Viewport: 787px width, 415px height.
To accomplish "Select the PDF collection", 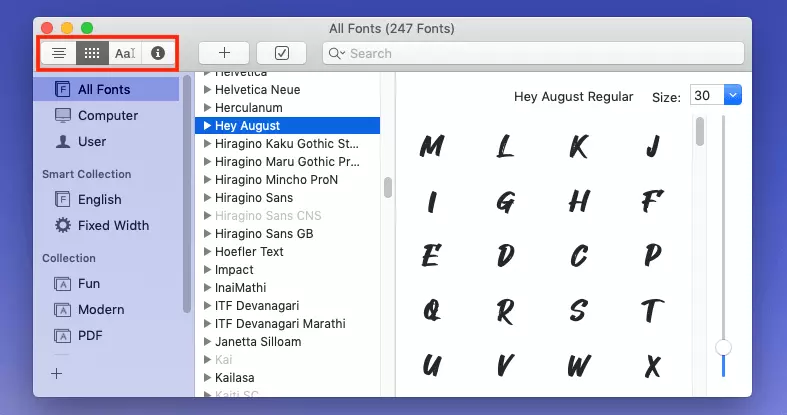I will pyautogui.click(x=90, y=335).
